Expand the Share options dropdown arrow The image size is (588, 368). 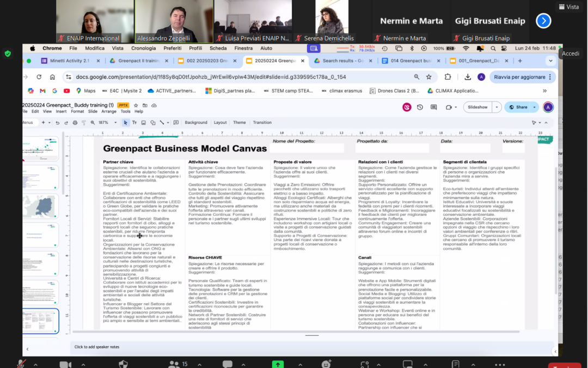tap(535, 107)
